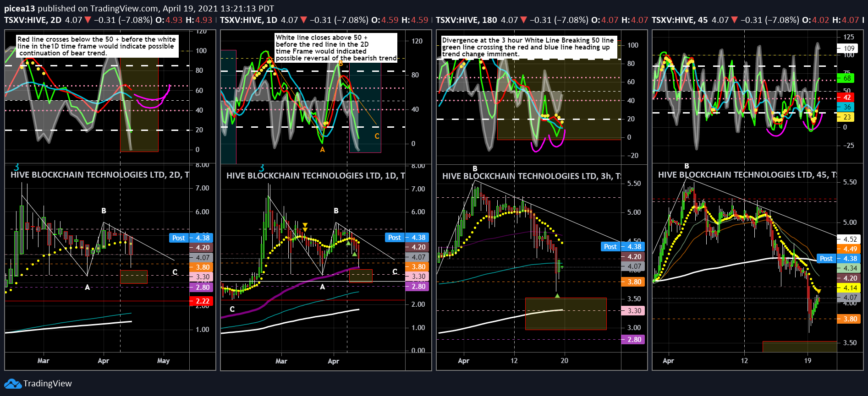The image size is (868, 396).
Task: Click the pink 3.30 price label in 2D chart
Action: [x=202, y=277]
